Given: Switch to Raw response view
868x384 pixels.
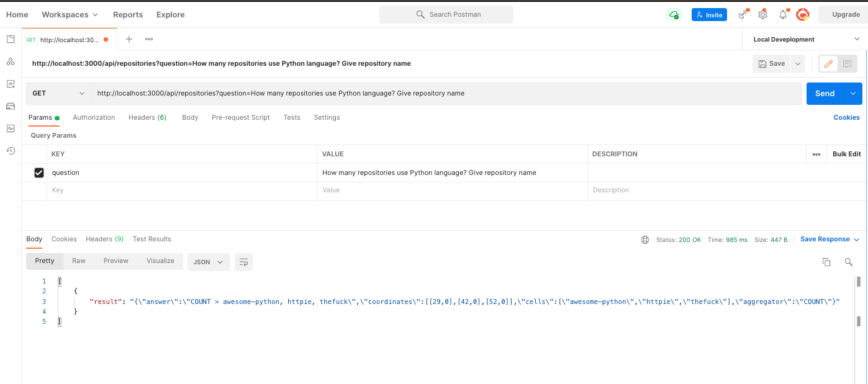Looking at the screenshot, I should tap(79, 261).
